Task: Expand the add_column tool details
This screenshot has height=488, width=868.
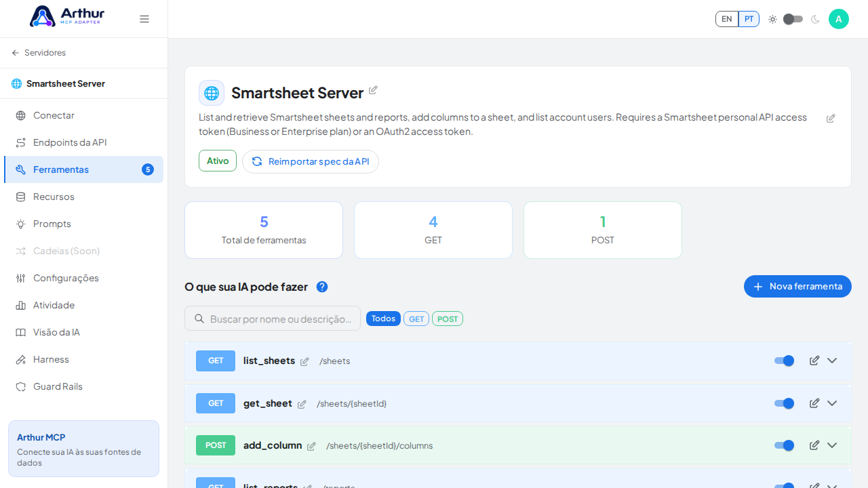Action: click(x=832, y=445)
